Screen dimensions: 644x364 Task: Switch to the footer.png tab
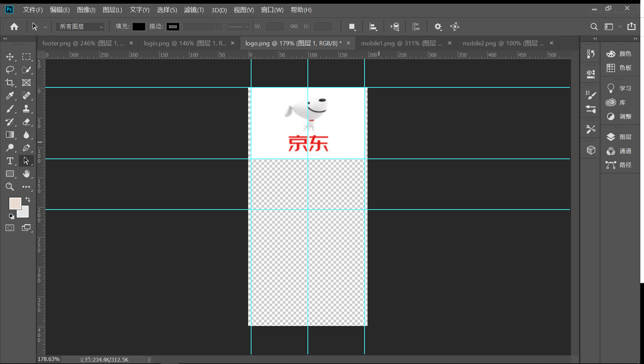83,43
